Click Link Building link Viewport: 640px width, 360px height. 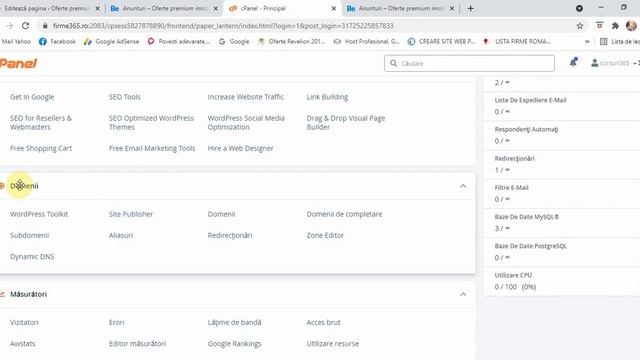coord(327,97)
